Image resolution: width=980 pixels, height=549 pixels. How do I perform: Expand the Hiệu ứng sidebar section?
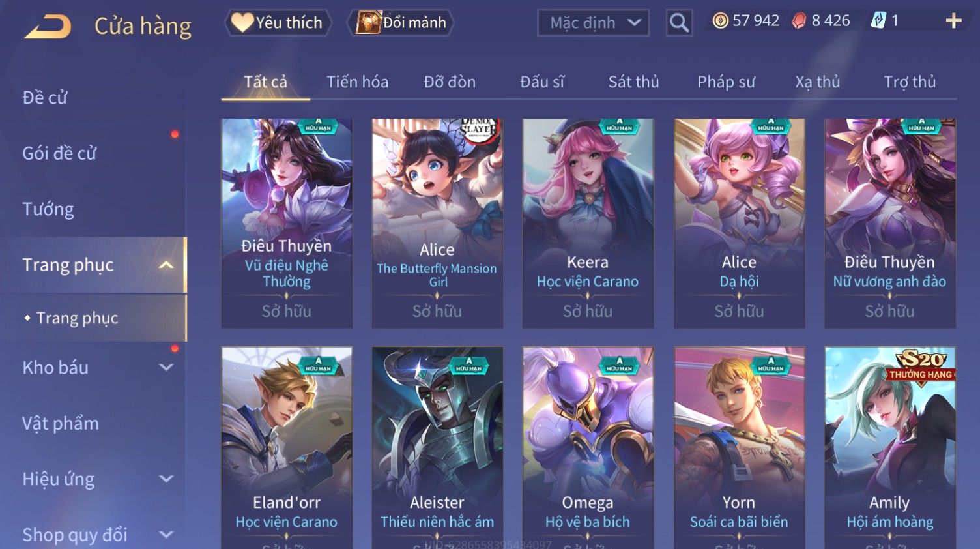166,479
